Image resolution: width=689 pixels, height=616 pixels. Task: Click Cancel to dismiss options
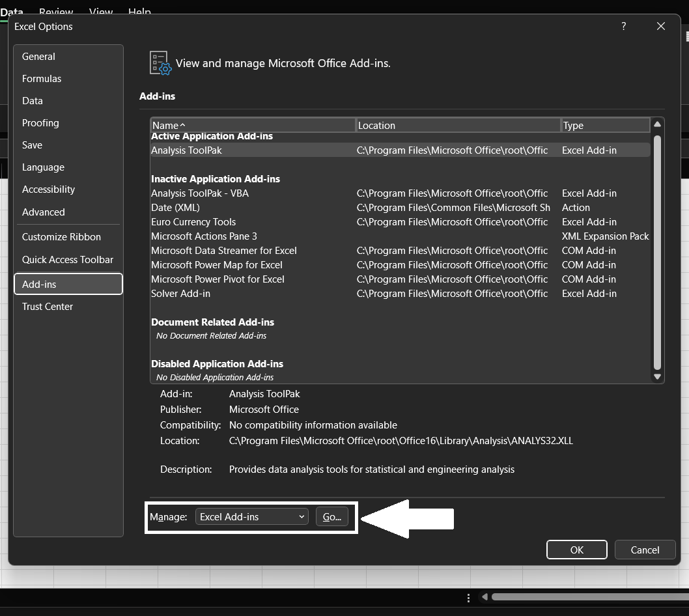[645, 550]
